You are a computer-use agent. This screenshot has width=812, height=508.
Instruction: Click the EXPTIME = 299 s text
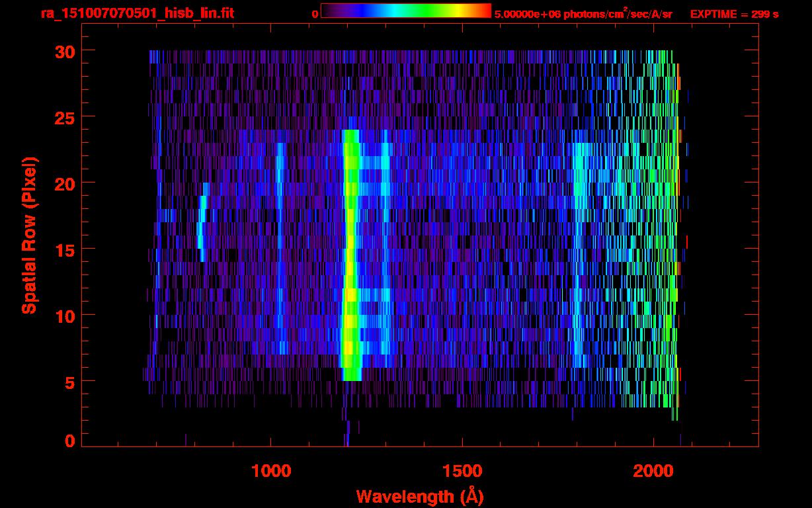(734, 14)
